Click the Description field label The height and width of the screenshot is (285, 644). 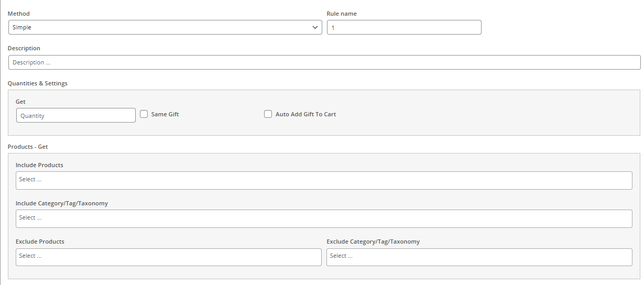(x=24, y=48)
